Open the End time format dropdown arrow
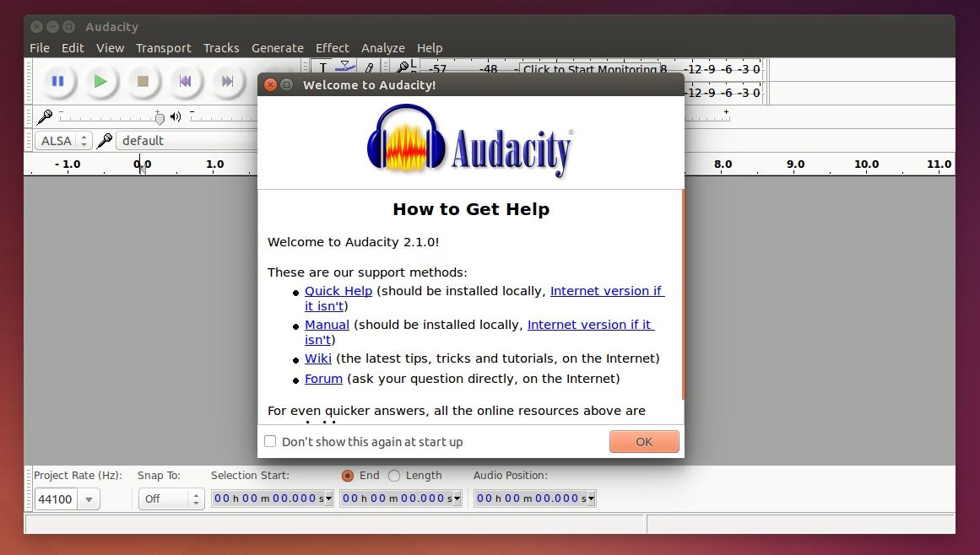 coord(458,498)
